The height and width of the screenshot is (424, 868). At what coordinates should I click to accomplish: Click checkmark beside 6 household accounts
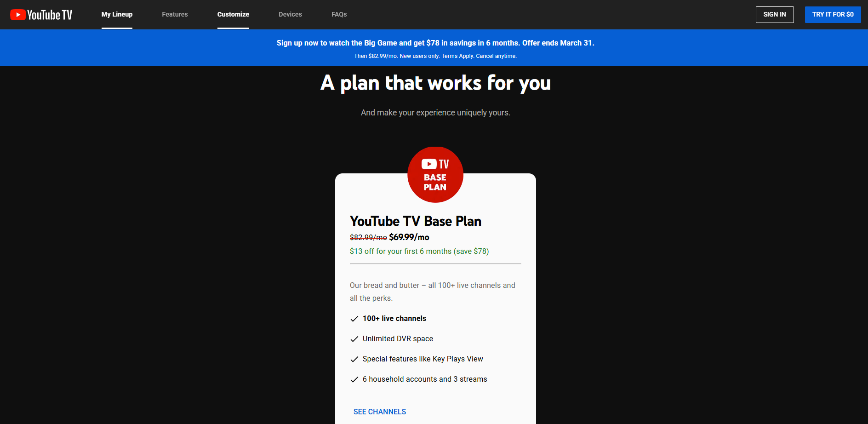click(x=354, y=379)
